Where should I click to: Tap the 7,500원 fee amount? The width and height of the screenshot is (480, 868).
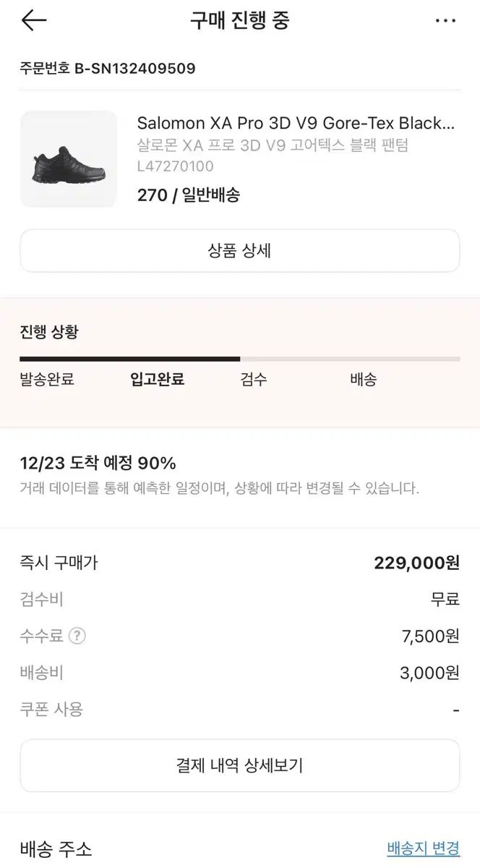tap(430, 636)
